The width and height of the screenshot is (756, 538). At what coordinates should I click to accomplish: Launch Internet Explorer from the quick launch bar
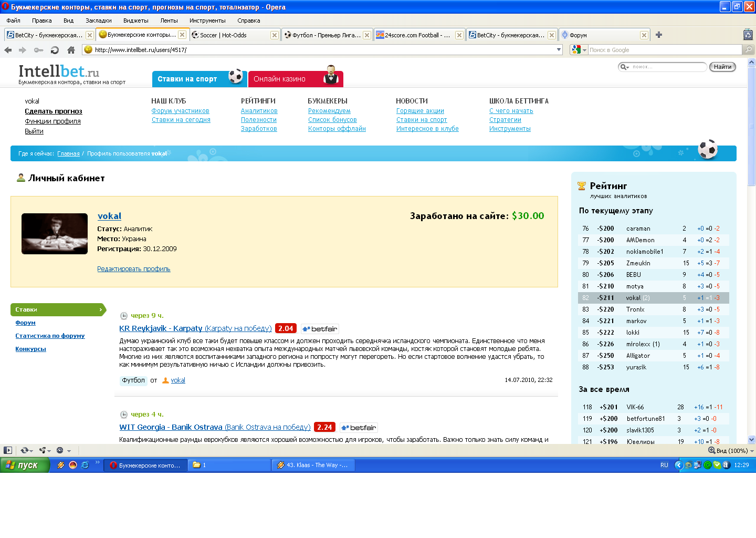pyautogui.click(x=85, y=465)
